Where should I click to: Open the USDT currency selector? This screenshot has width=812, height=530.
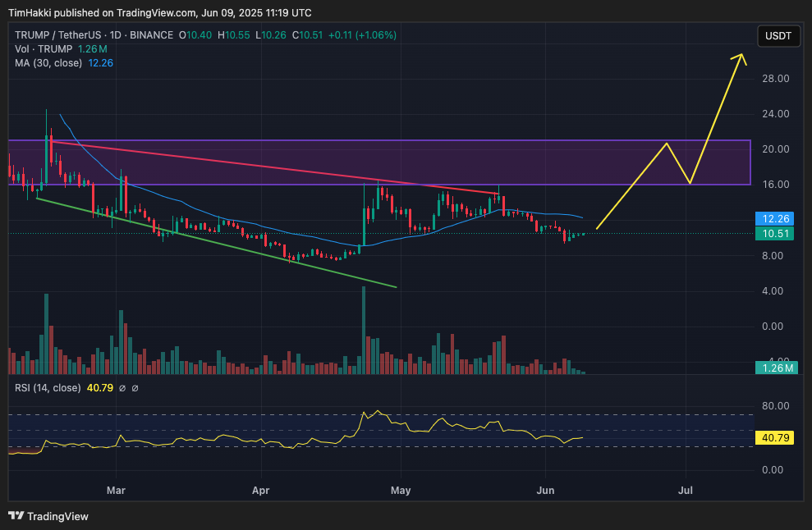pyautogui.click(x=778, y=36)
